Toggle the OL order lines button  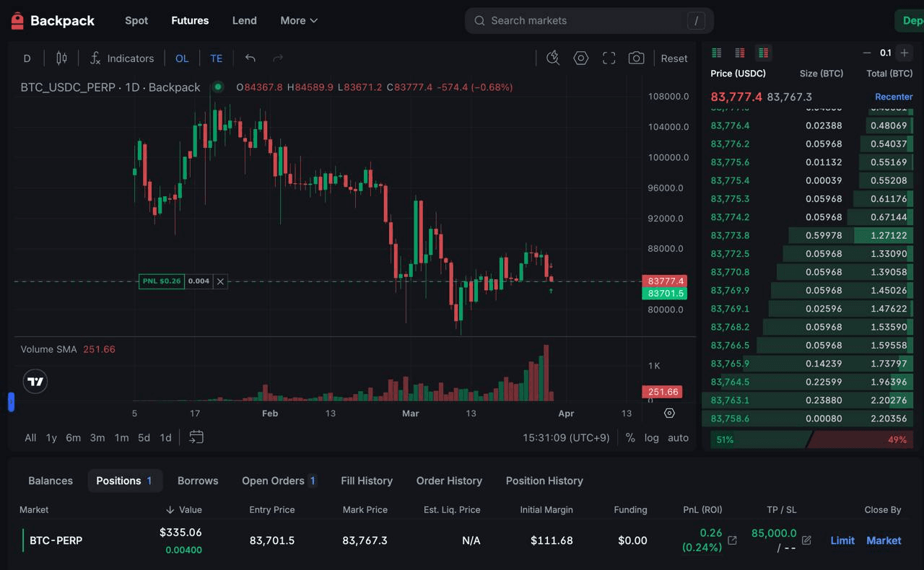coord(182,58)
